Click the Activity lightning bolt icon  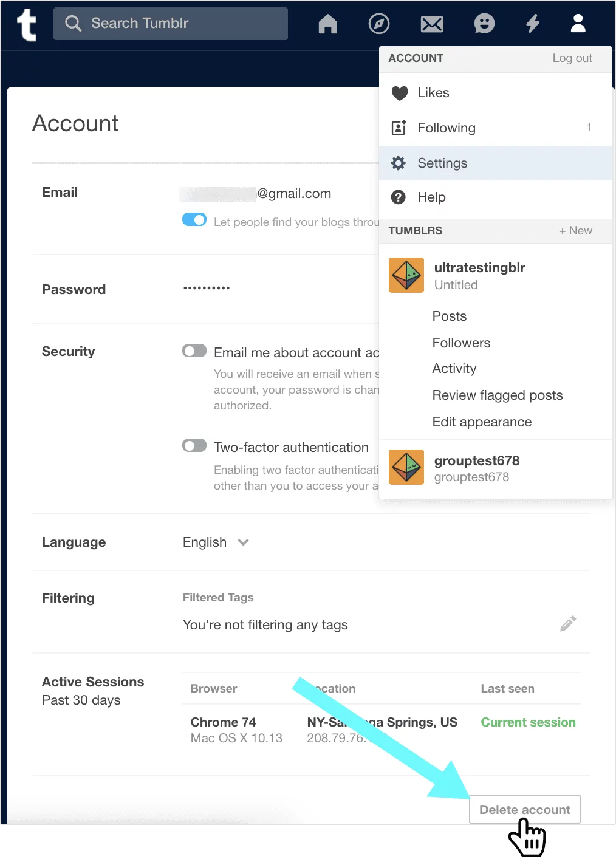(x=533, y=24)
